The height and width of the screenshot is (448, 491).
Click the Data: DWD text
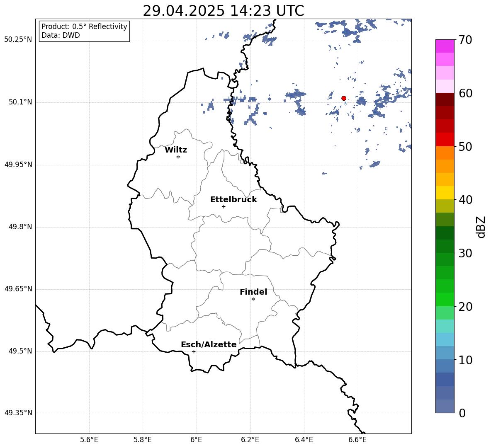click(61, 35)
